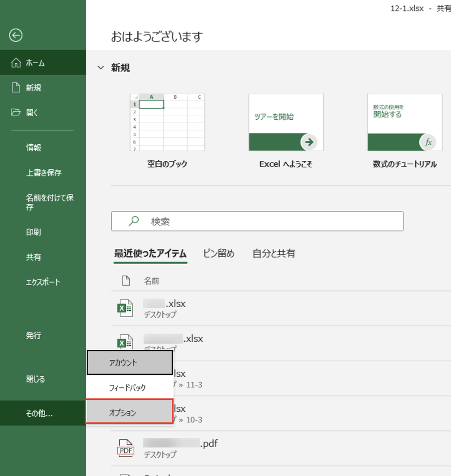
Task: Sort by the 名前 column header
Action: 151,281
